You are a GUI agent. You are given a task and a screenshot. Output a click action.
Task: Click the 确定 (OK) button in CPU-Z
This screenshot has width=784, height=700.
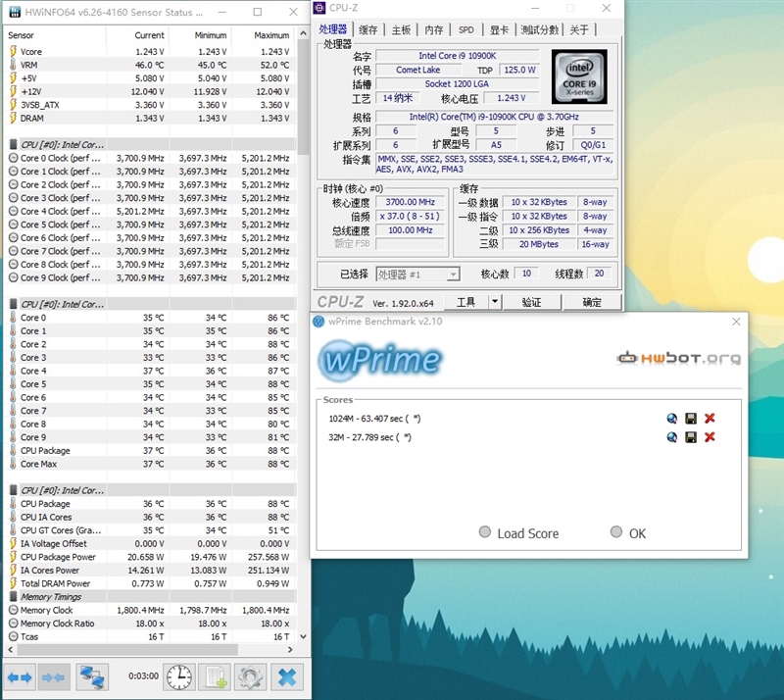tap(592, 302)
